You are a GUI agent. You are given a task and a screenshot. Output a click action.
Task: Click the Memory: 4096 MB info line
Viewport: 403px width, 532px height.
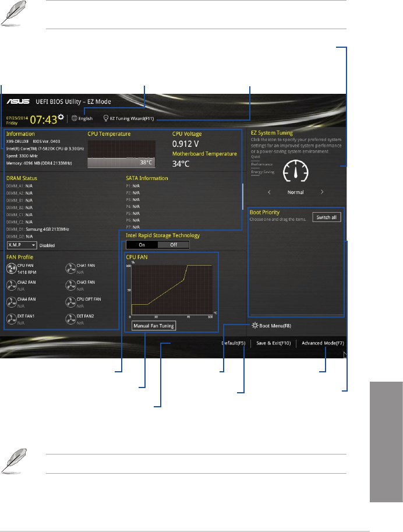point(39,163)
